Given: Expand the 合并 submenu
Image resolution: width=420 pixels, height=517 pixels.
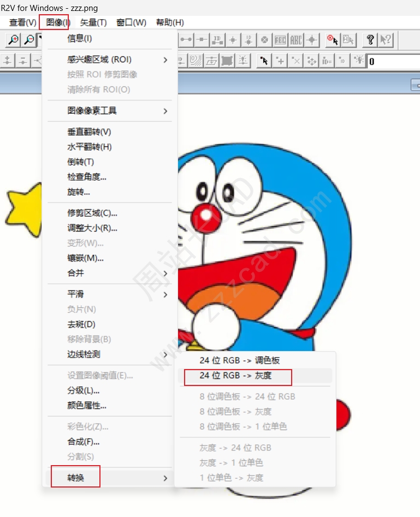Looking at the screenshot, I should [x=110, y=273].
